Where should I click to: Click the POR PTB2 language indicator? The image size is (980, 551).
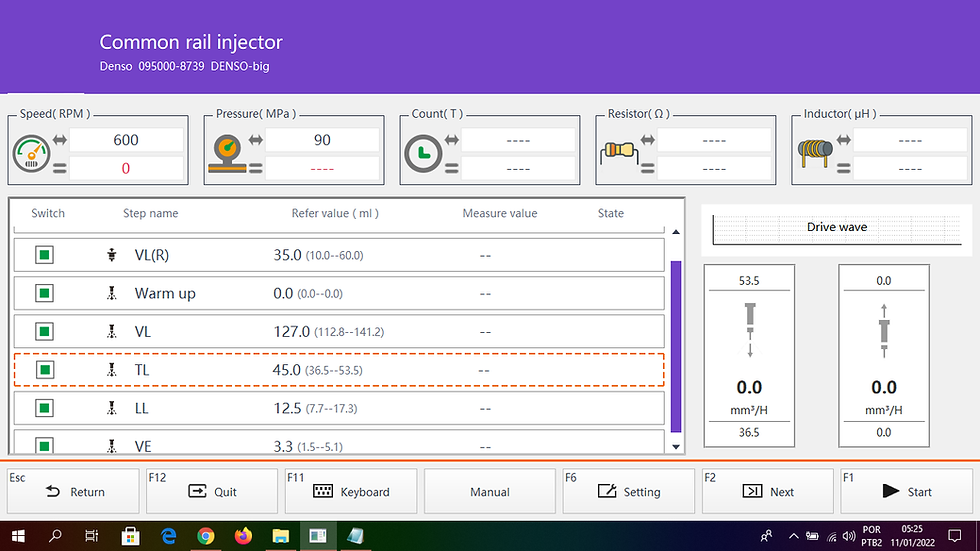[872, 536]
